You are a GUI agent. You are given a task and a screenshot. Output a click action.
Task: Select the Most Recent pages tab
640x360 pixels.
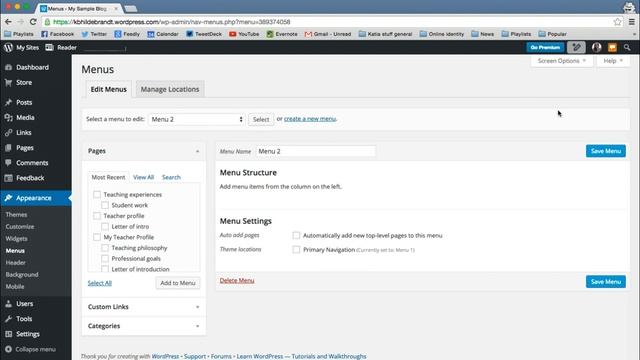click(108, 177)
